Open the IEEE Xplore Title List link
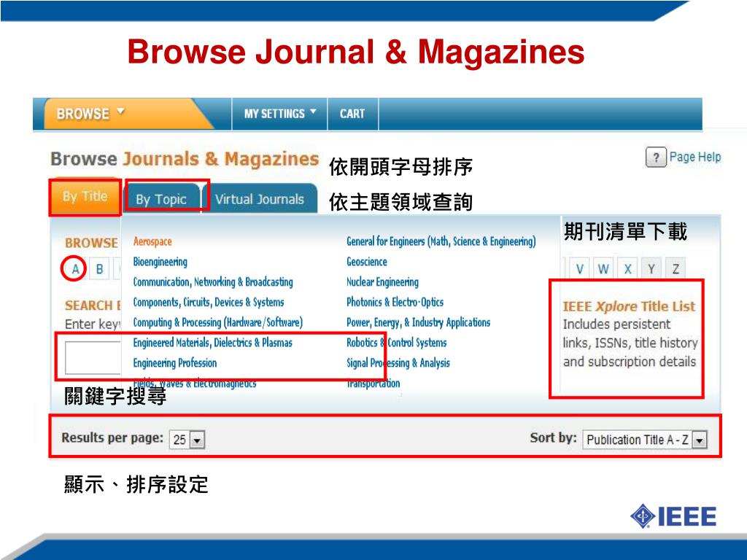This screenshot has height=560, width=747. click(x=629, y=306)
